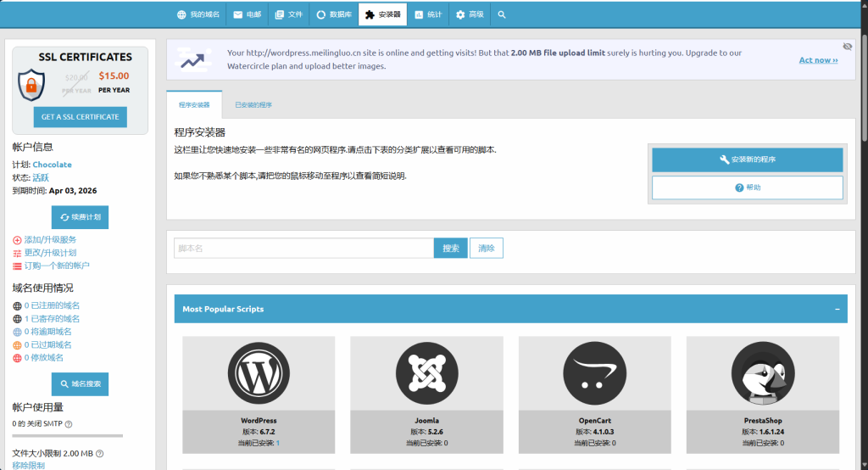Hide the upgrade notice with eye-slash icon
Viewport: 868px width, 470px height.
tap(847, 46)
